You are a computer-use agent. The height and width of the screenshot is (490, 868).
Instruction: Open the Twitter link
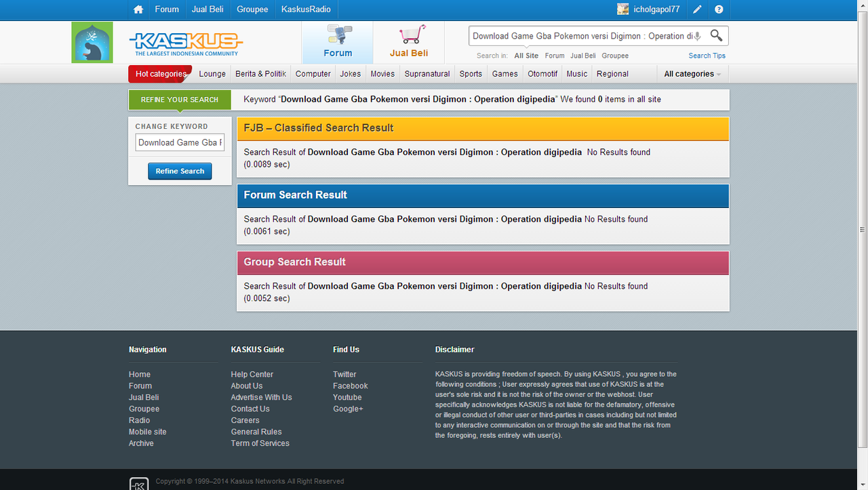344,374
